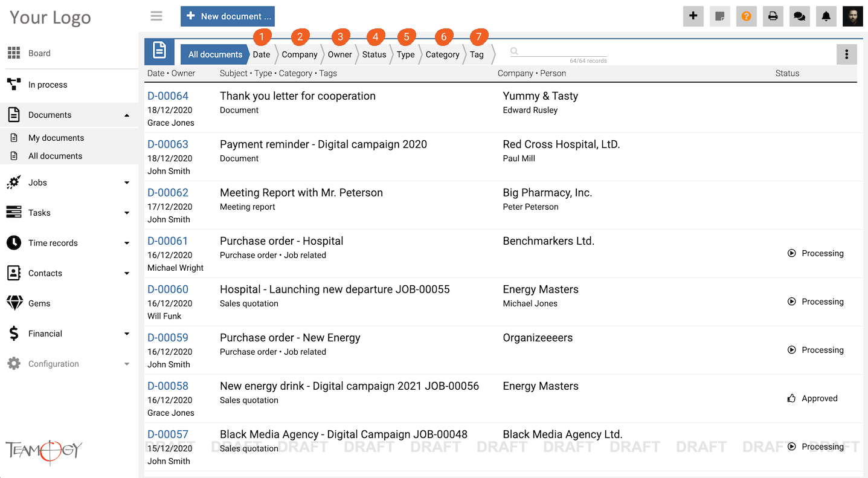Expand the Configuration menu arrow
This screenshot has width=868, height=478.
(x=127, y=364)
